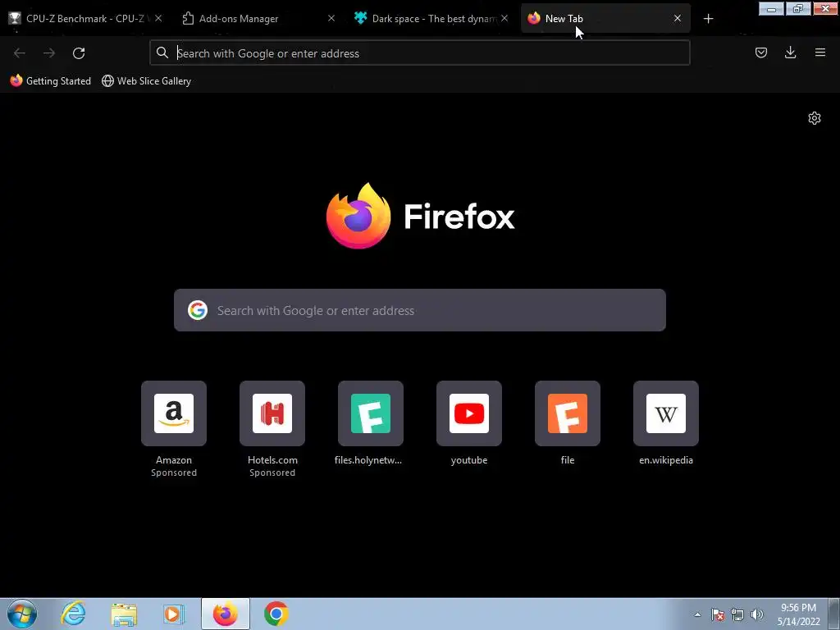Open Getting Started bookmark
The image size is (840, 630).
click(51, 81)
